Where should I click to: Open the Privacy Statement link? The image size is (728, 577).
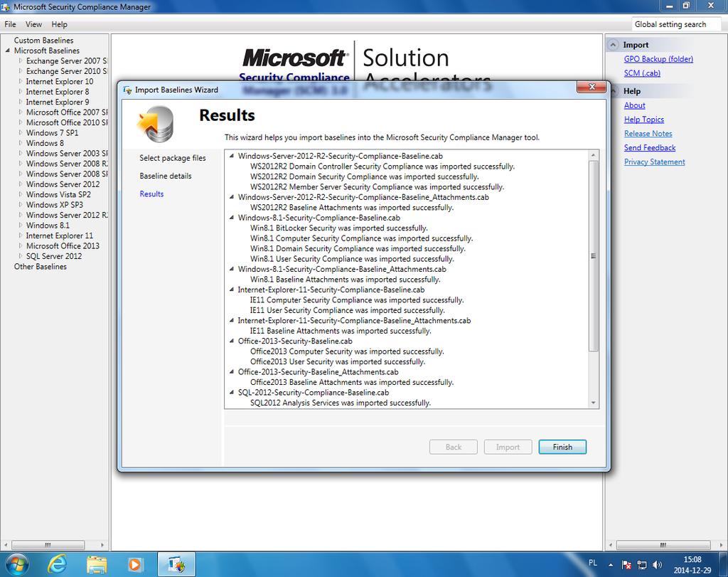654,162
